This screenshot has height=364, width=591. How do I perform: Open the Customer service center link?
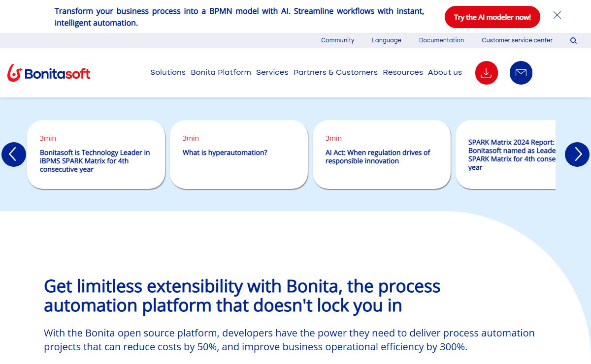coord(517,40)
